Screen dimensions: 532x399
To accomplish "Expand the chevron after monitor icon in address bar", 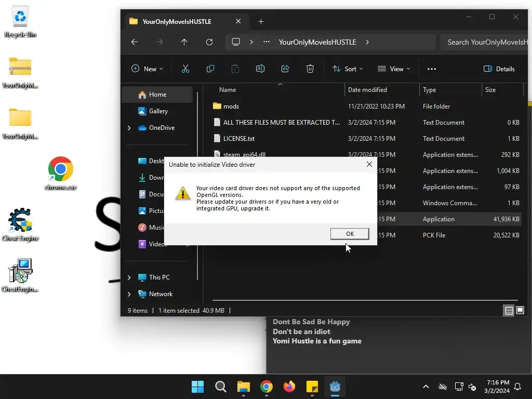I will tap(251, 42).
